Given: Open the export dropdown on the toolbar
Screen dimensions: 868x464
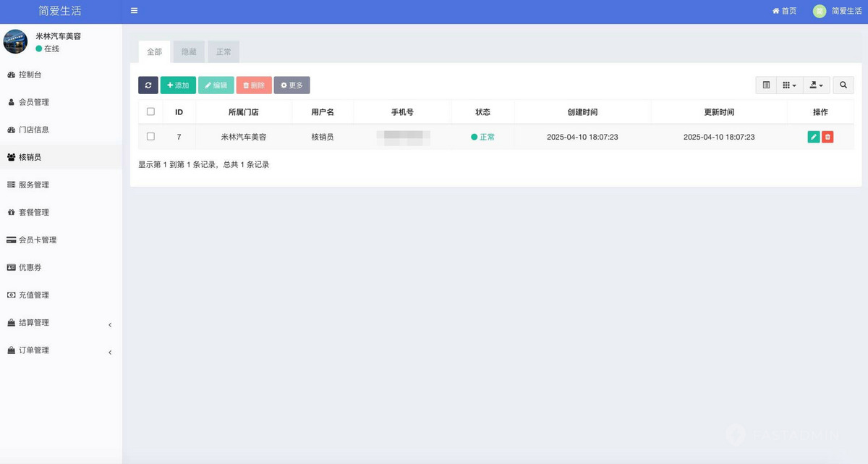Looking at the screenshot, I should [x=816, y=85].
